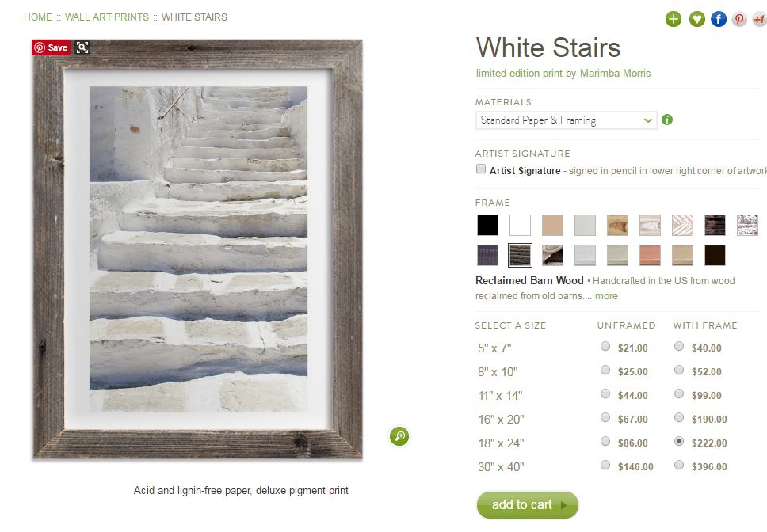
Task: Click the add to cart button
Action: coord(527,505)
